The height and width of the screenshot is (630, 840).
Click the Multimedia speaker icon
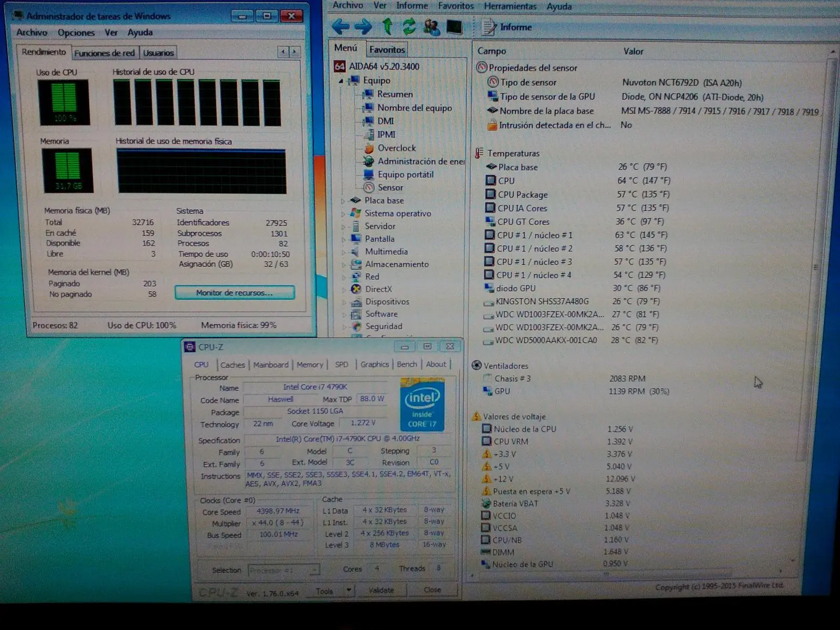click(356, 251)
